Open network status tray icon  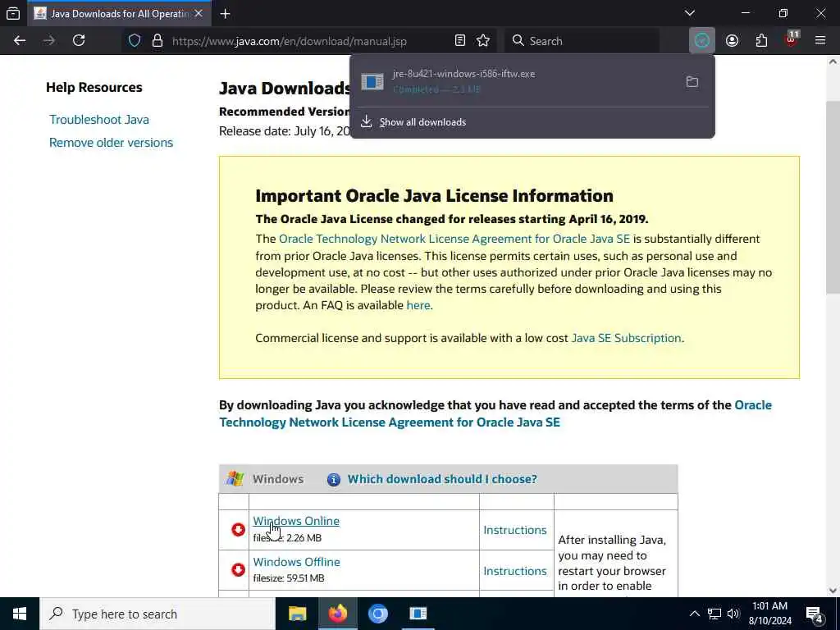click(x=714, y=614)
